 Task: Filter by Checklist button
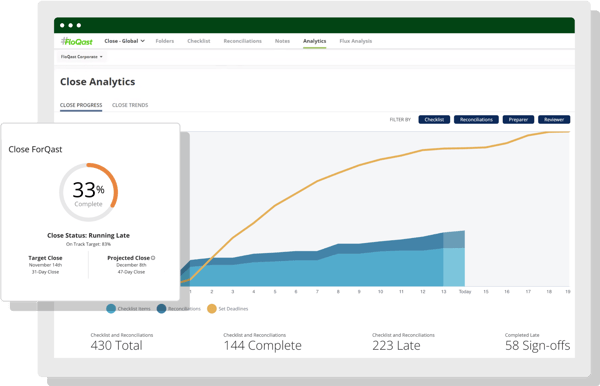[x=434, y=119]
